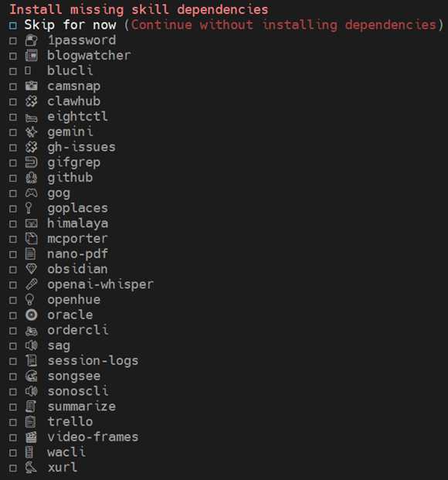Select the xurl checkbox

point(13,468)
